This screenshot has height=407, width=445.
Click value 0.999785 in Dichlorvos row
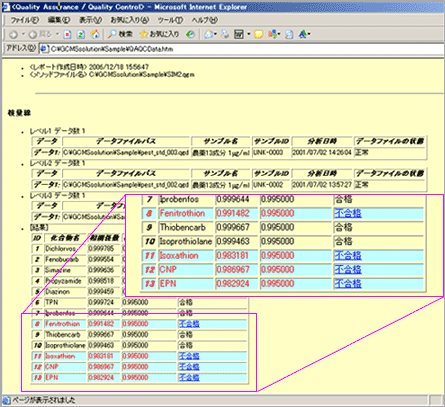coord(101,249)
